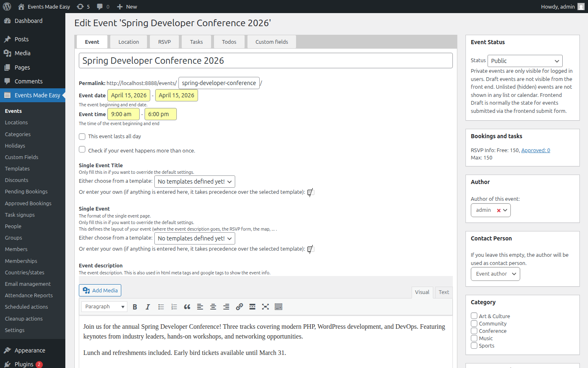Check the recurring event option
The image size is (588, 368).
tap(82, 149)
